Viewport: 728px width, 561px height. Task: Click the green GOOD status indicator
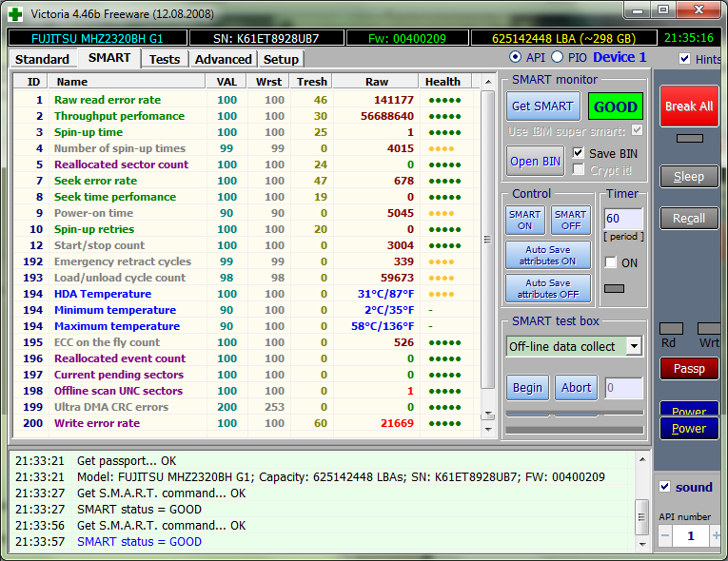(615, 106)
